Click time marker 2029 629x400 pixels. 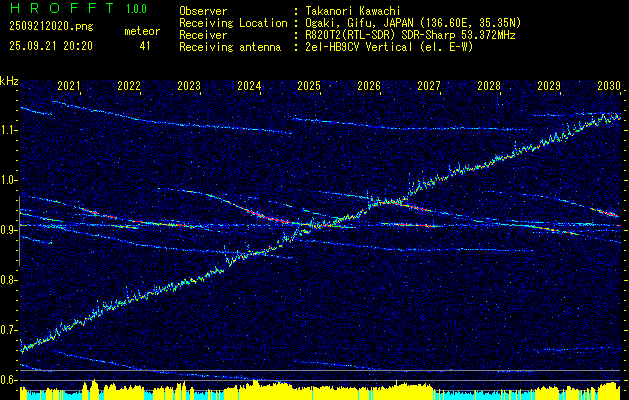pos(549,86)
